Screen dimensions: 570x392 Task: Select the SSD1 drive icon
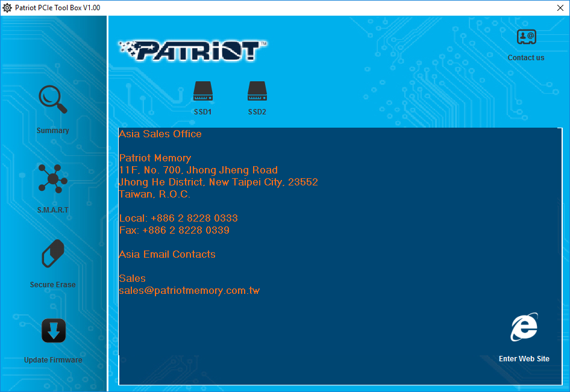[203, 91]
